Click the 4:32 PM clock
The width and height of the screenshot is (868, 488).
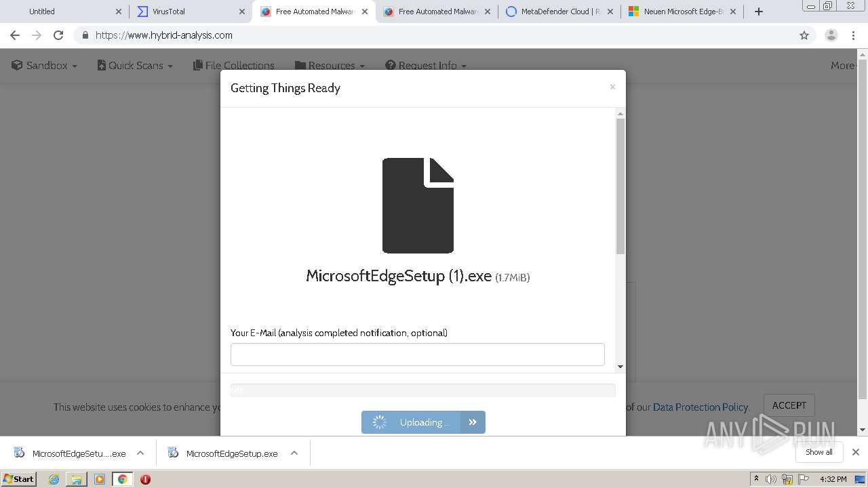pyautogui.click(x=833, y=479)
